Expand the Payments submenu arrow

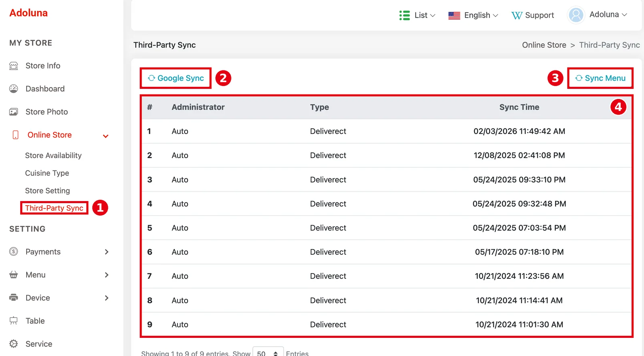pos(107,252)
